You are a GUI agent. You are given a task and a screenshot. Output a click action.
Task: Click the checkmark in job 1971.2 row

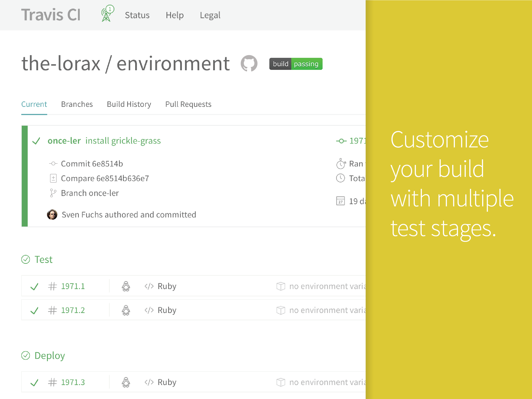tap(34, 310)
